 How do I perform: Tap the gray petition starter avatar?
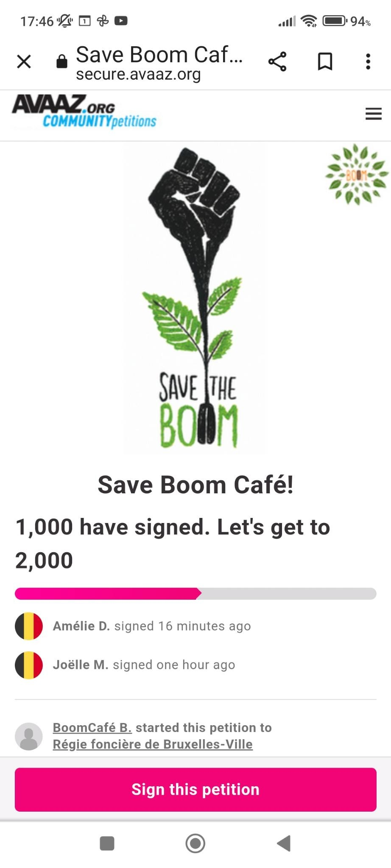pos(29,737)
